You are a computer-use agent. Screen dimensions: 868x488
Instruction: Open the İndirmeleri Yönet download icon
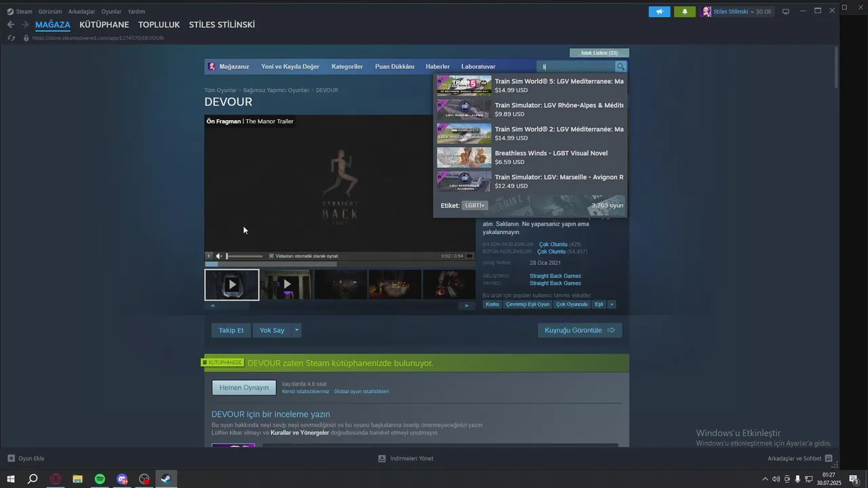tap(382, 458)
